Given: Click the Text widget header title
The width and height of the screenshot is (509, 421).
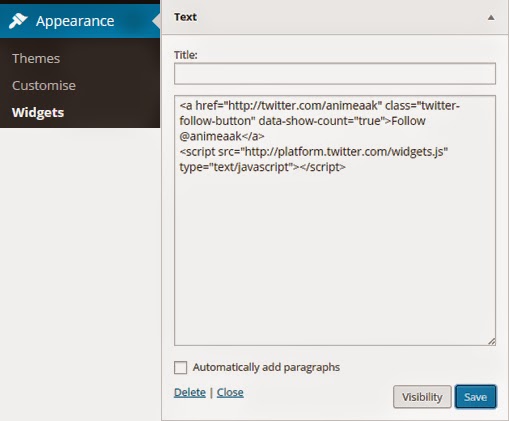Looking at the screenshot, I should 185,17.
